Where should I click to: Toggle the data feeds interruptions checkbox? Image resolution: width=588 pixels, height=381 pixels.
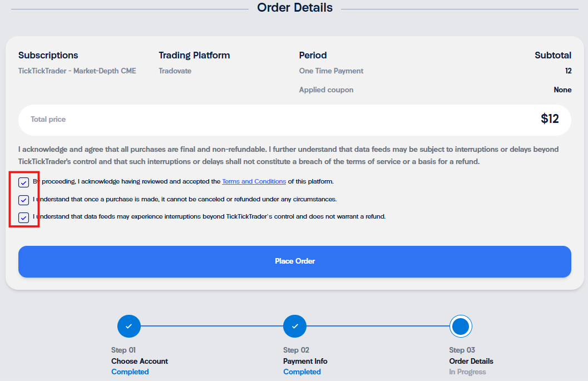[23, 217]
